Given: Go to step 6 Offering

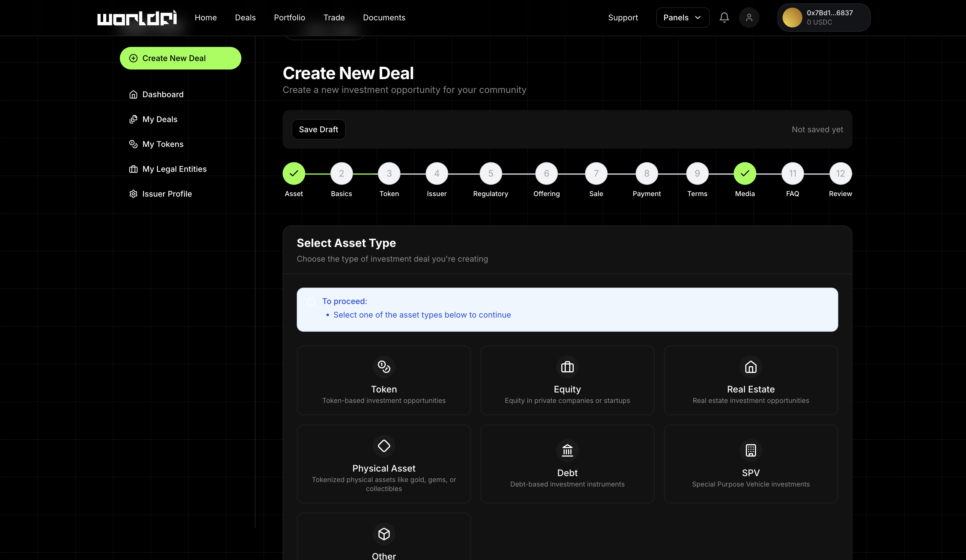Looking at the screenshot, I should click(546, 174).
